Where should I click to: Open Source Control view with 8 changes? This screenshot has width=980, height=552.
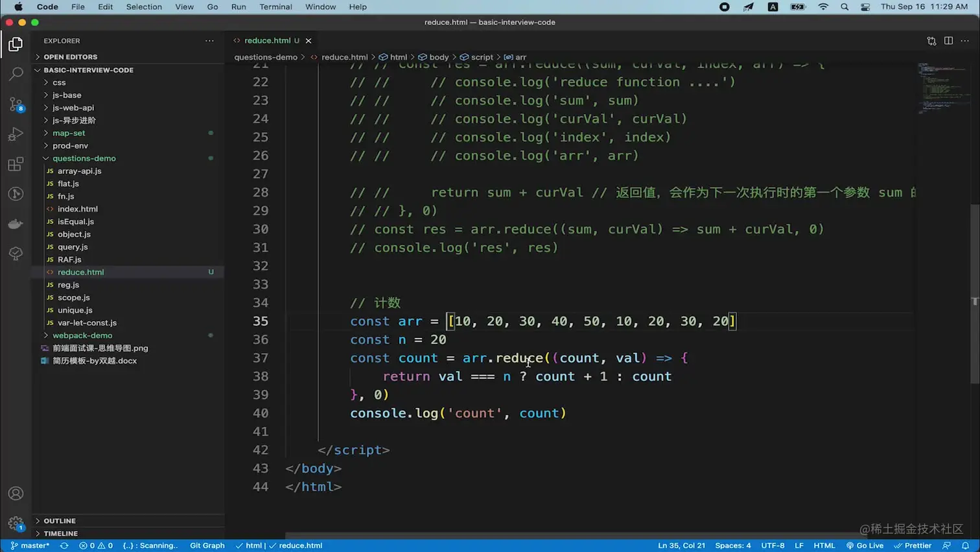(16, 104)
